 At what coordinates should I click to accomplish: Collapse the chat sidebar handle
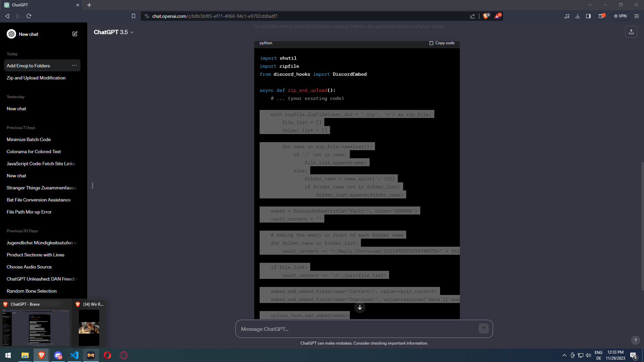(x=92, y=186)
